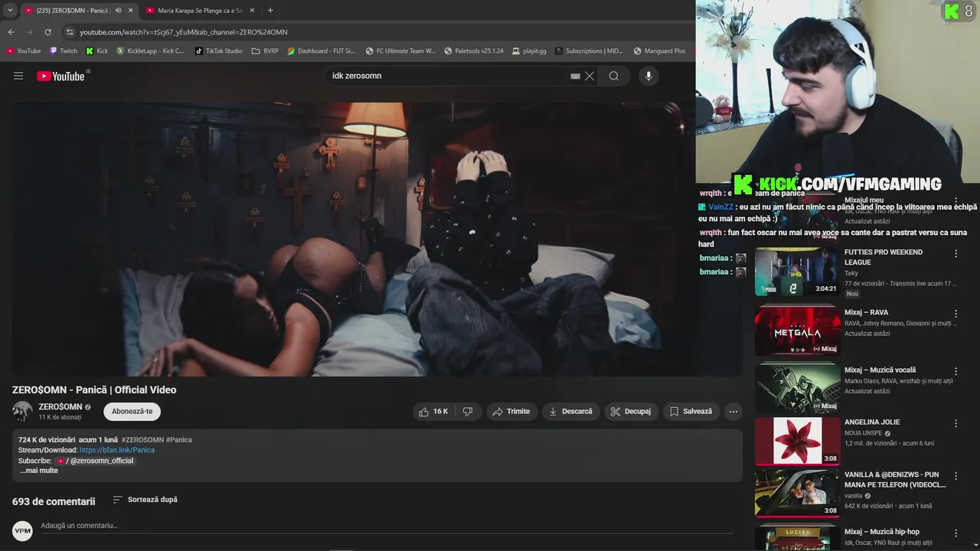Close the Maria Karapa tab

click(252, 11)
